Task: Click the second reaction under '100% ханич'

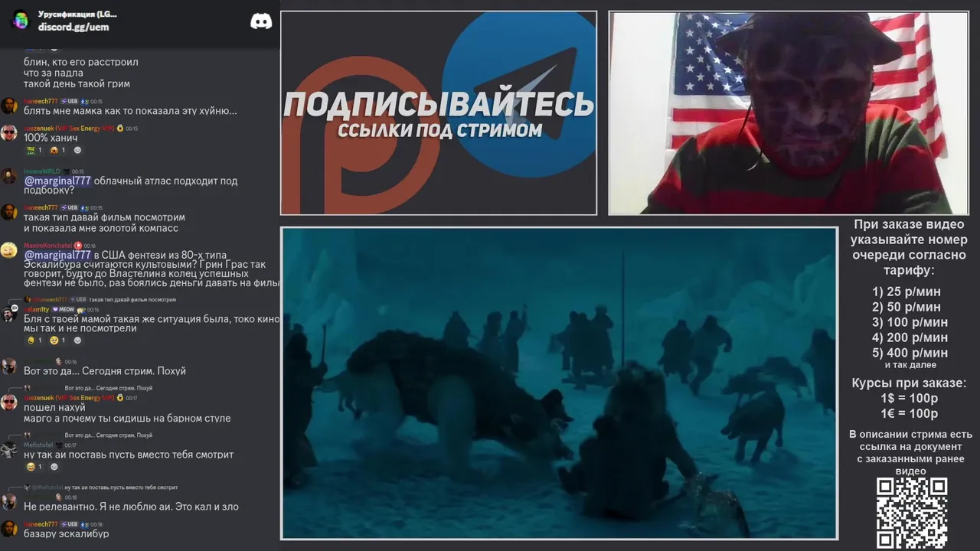Action: pyautogui.click(x=57, y=150)
